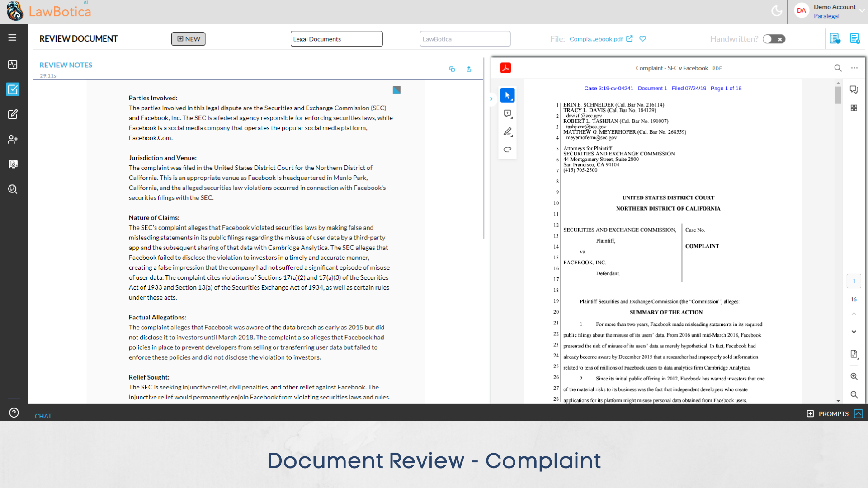The width and height of the screenshot is (868, 488).
Task: Export the review notes
Action: [469, 69]
